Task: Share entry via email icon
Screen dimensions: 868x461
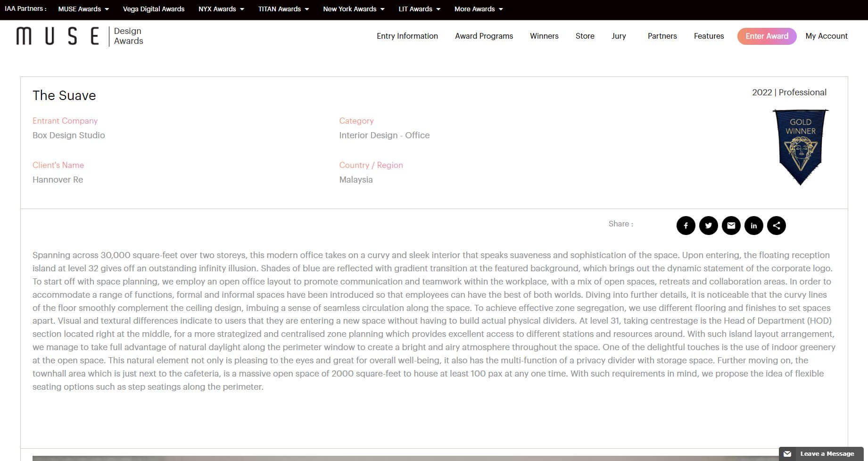Action: point(731,226)
